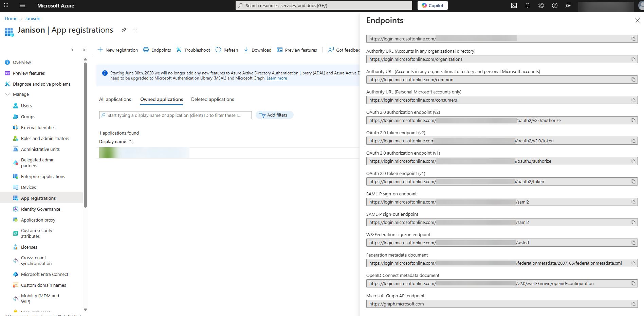Click the Add filters button
The width and height of the screenshot is (644, 316).
click(274, 115)
